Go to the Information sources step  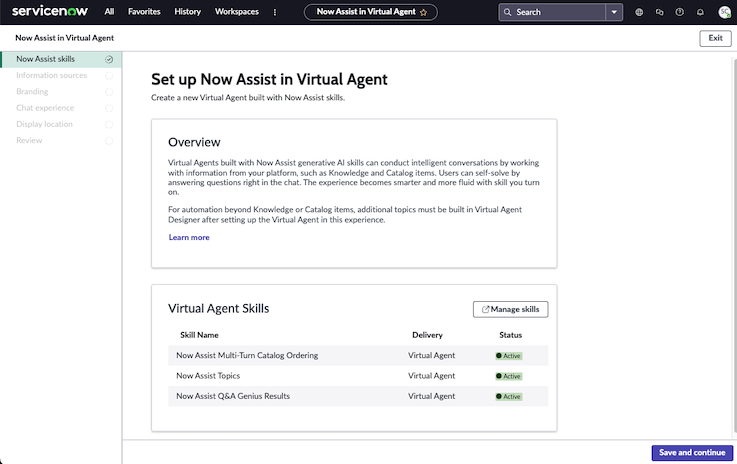pyautogui.click(x=51, y=75)
